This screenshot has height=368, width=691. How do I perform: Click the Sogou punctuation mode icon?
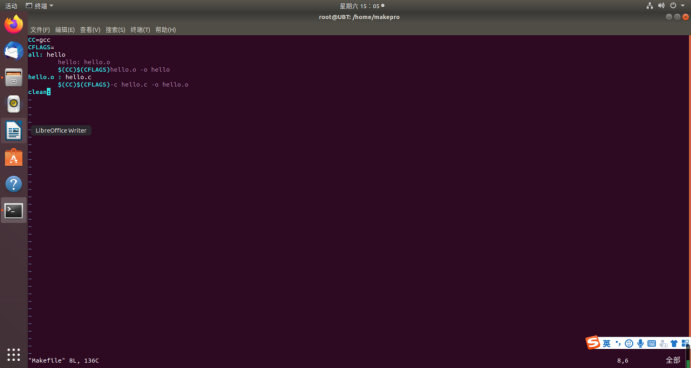[x=618, y=343]
